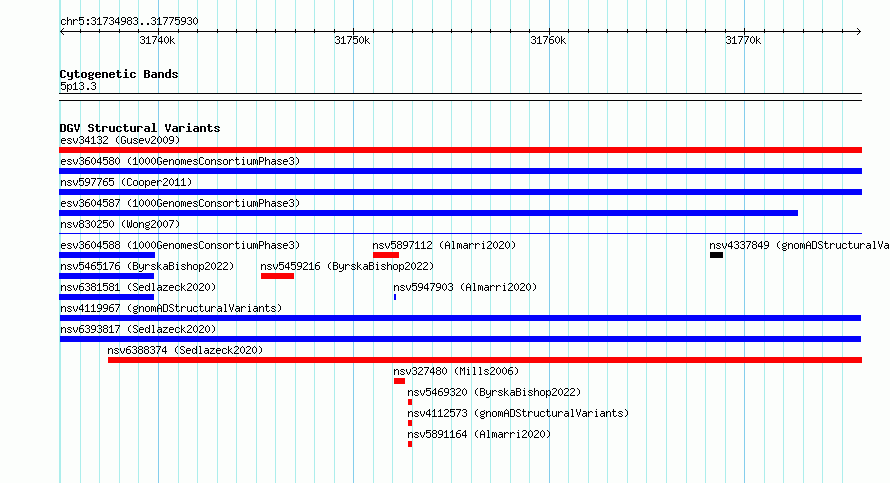Click the 31740k ruler mark
The height and width of the screenshot is (483, 890).
pyautogui.click(x=157, y=40)
